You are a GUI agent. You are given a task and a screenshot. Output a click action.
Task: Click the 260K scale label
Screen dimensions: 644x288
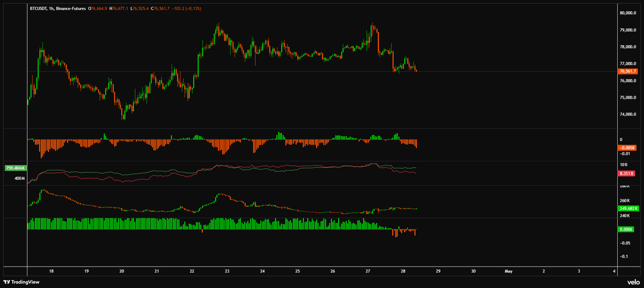click(x=625, y=201)
